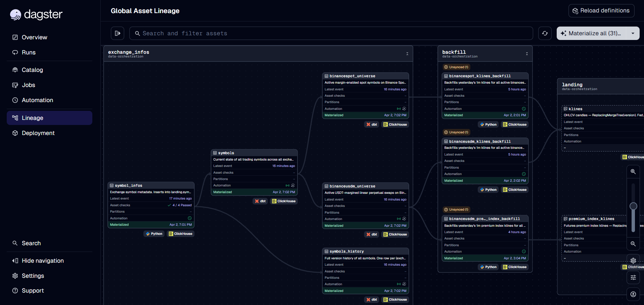Toggle the asset sidebar panel icon

[x=118, y=33]
